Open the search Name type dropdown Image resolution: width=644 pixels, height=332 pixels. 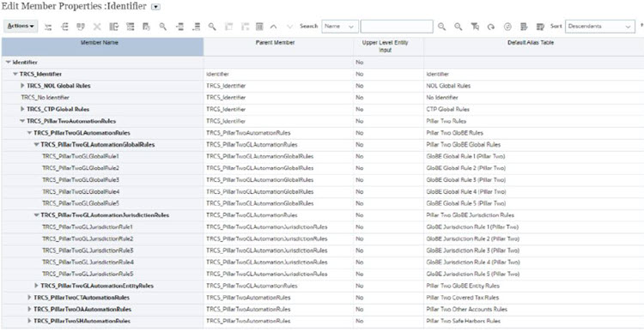coord(340,27)
